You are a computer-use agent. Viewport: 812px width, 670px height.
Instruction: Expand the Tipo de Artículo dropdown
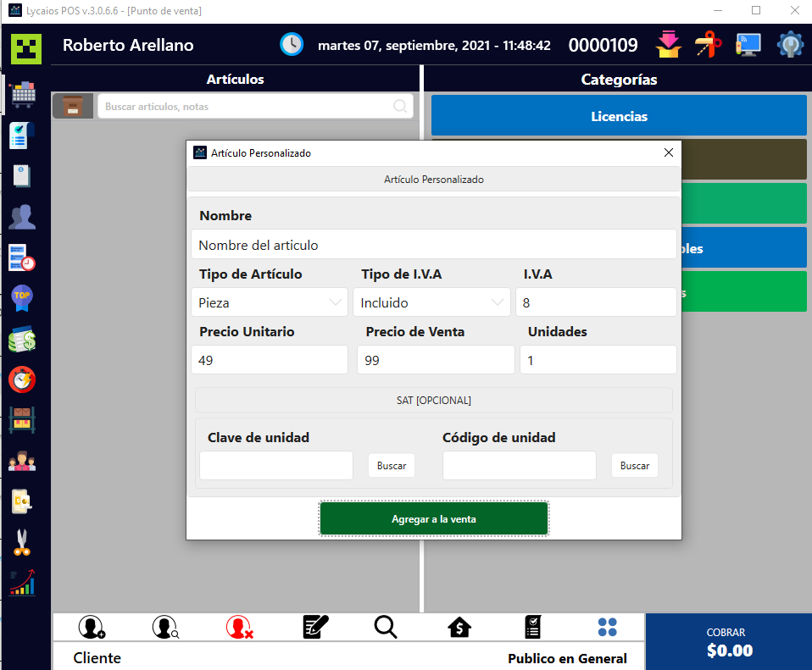pos(269,302)
